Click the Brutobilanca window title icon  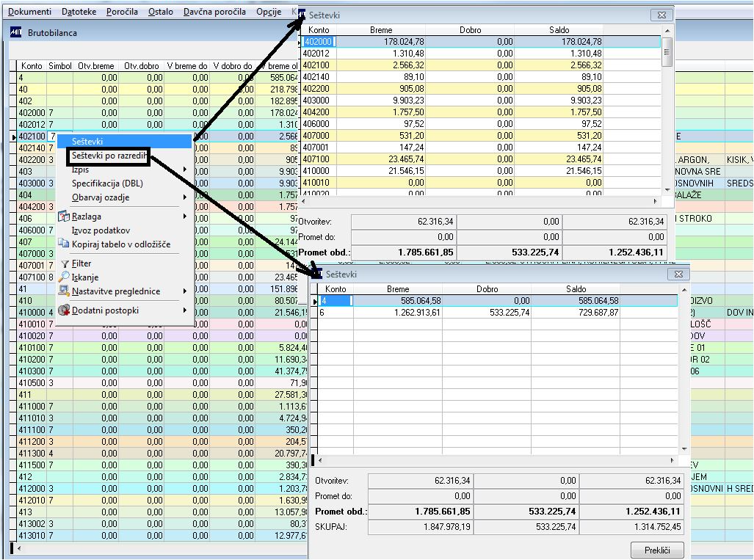pyautogui.click(x=16, y=32)
